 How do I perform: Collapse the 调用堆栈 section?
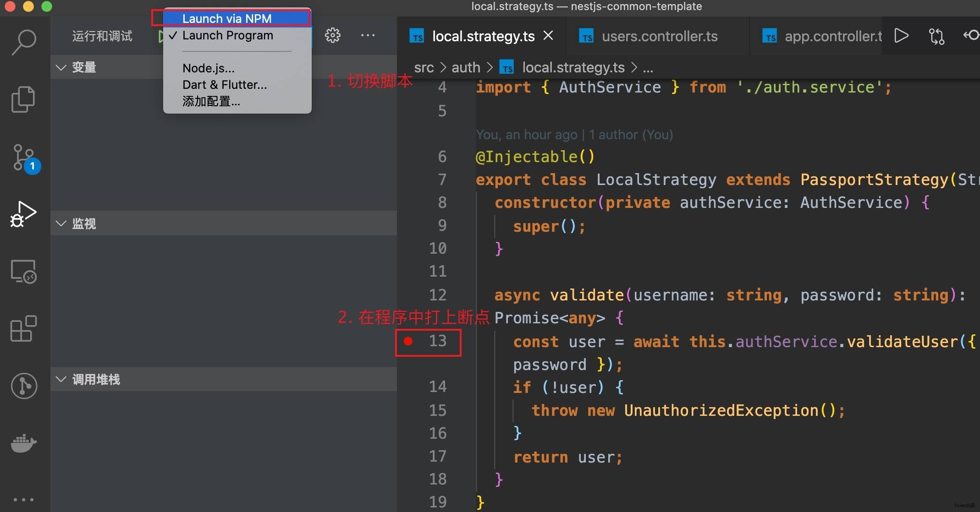coord(224,379)
